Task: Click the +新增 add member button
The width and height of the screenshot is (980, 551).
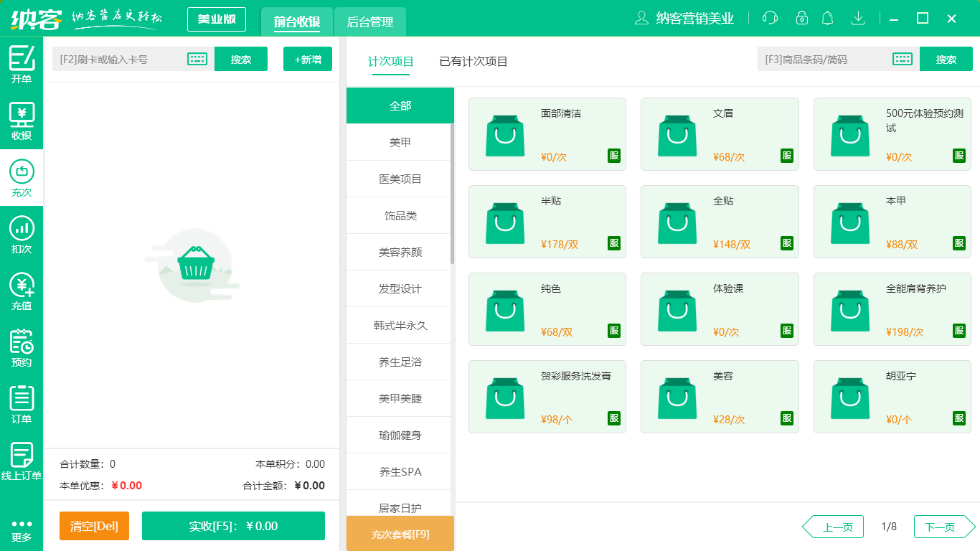Action: point(307,59)
